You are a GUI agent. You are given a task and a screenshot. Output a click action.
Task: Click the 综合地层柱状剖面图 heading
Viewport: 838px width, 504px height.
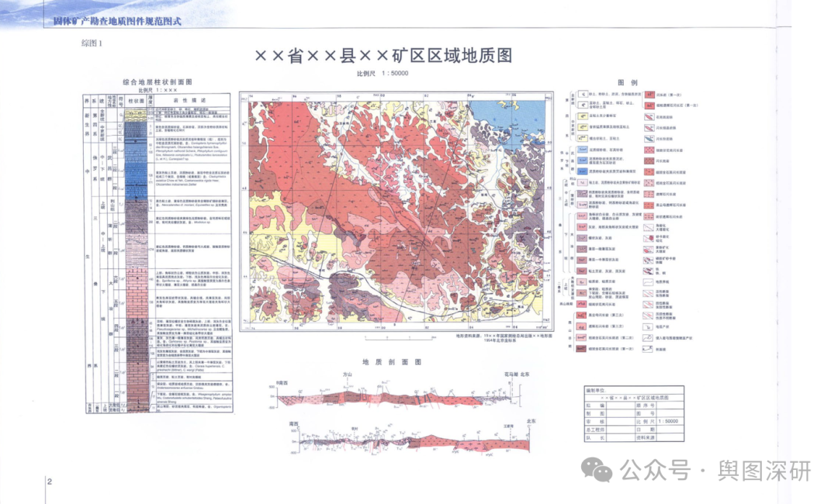157,82
